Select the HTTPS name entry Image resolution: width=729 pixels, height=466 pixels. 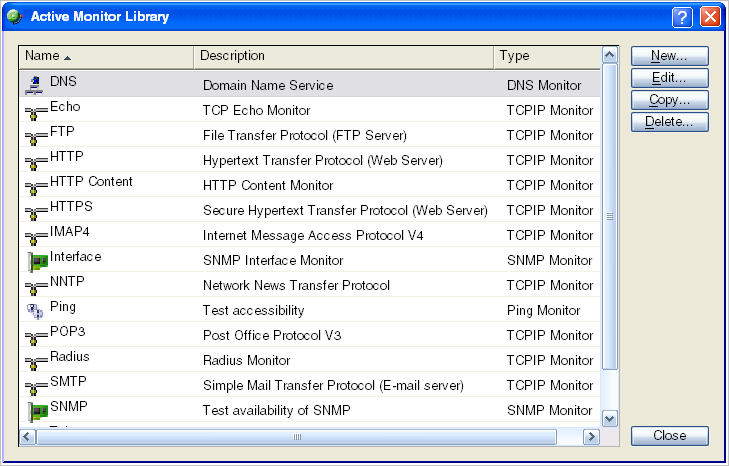(x=71, y=206)
